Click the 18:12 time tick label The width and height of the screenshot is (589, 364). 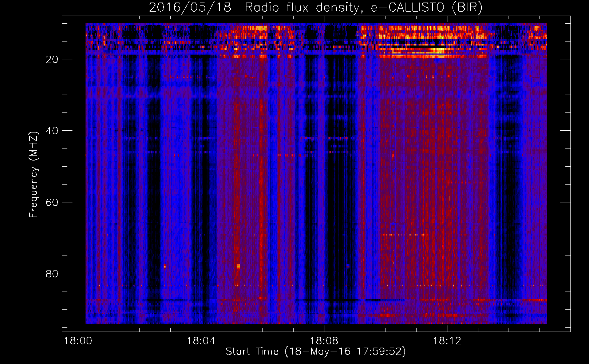447,341
